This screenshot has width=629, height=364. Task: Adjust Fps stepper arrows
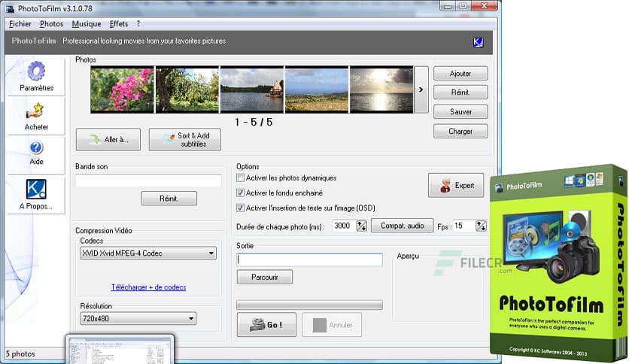click(x=481, y=226)
